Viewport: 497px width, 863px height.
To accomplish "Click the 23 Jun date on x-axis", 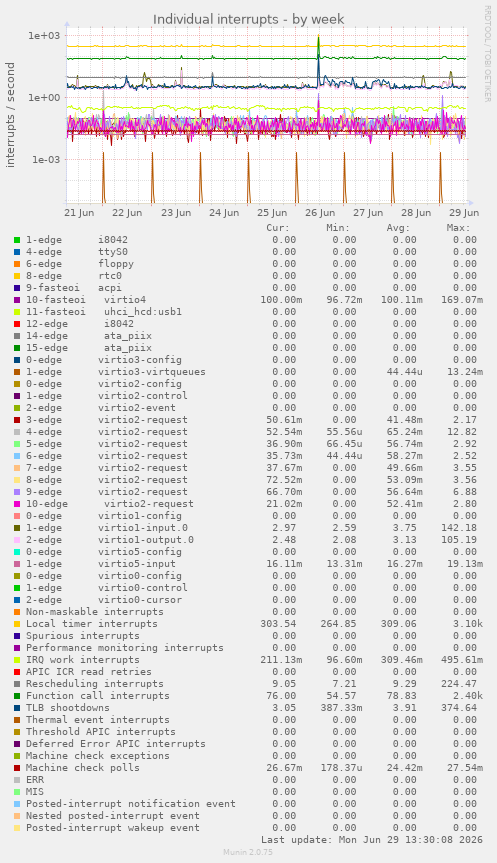I will click(x=176, y=213).
